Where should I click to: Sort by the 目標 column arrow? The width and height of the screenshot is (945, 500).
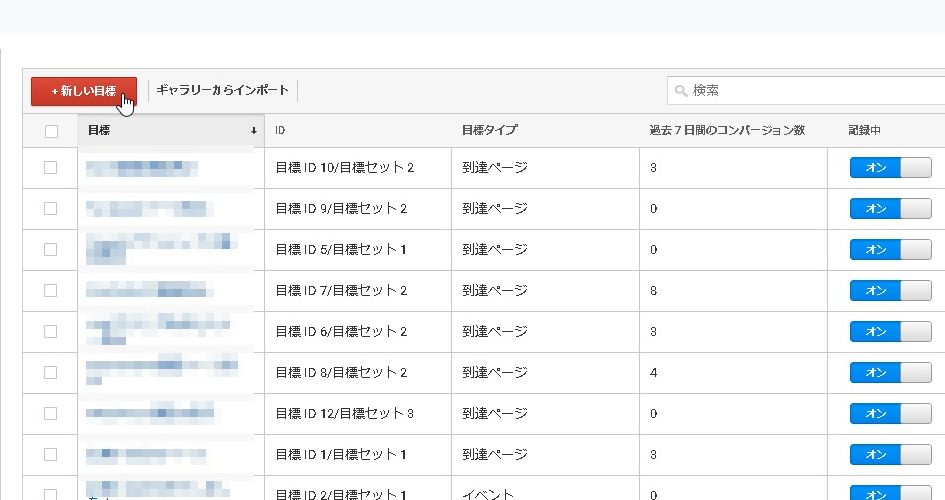[253, 131]
